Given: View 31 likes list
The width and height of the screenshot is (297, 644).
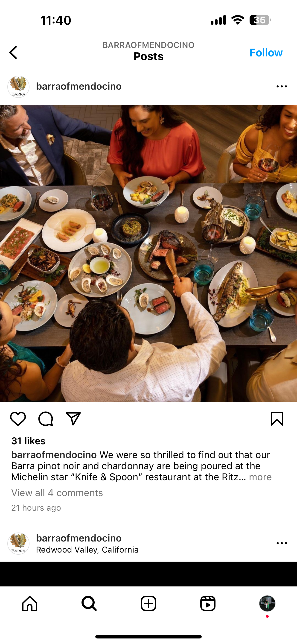Looking at the screenshot, I should click(28, 441).
